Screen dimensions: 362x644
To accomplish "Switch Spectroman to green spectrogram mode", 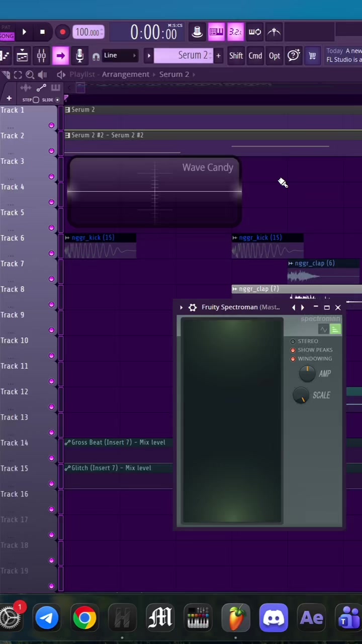I will tap(335, 330).
